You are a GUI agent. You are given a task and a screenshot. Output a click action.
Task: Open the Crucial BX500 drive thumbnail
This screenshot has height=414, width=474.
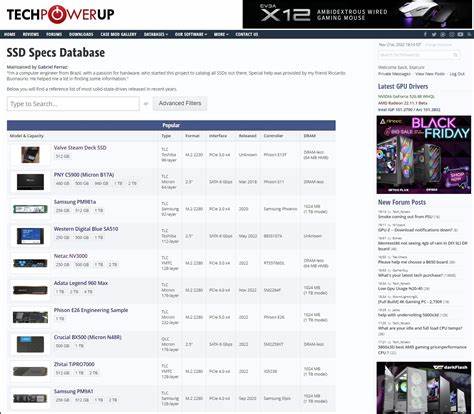tap(30, 344)
